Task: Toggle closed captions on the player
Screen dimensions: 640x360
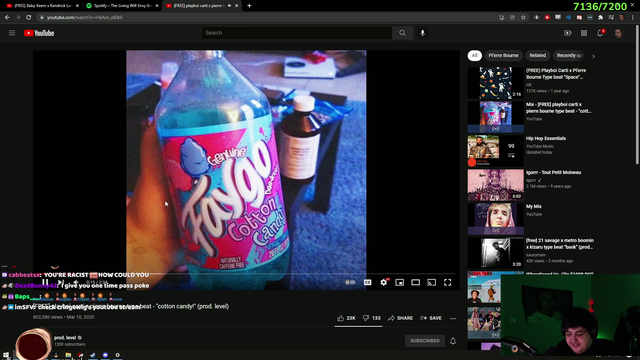Action: [x=367, y=282]
